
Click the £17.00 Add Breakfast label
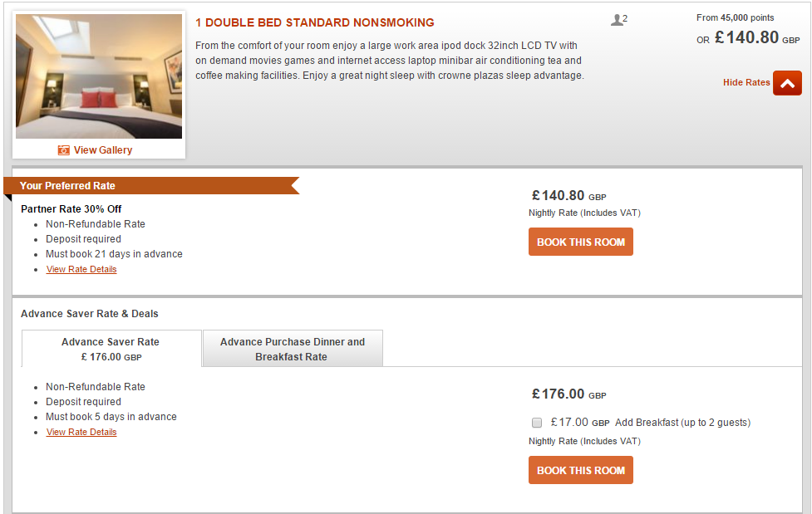point(651,423)
